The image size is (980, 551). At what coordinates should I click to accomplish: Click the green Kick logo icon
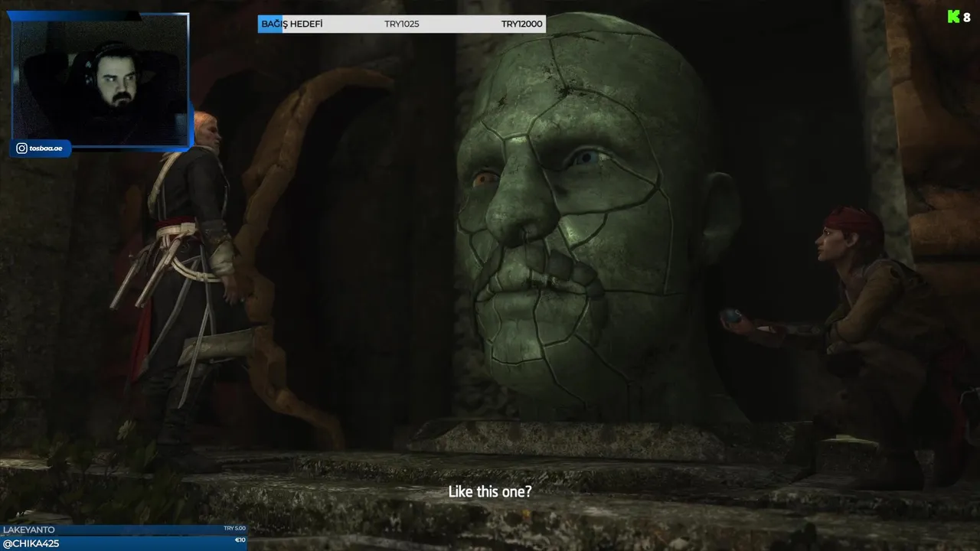954,17
